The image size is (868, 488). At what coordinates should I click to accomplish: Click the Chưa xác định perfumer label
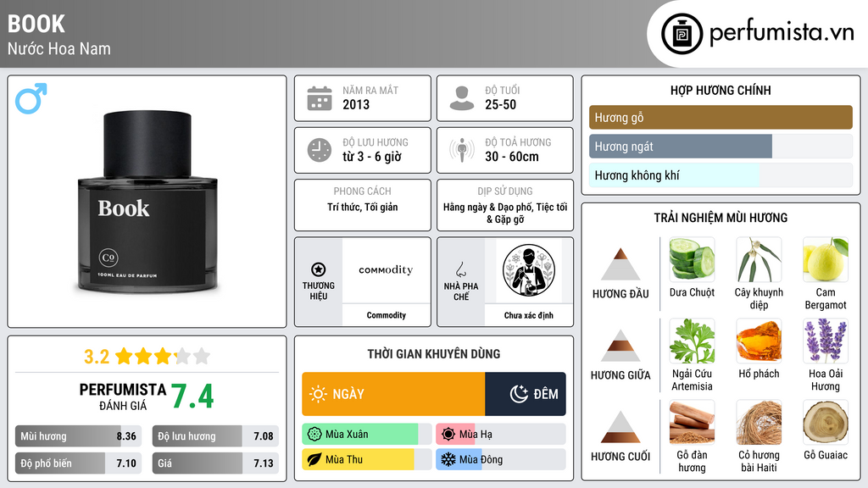529,315
